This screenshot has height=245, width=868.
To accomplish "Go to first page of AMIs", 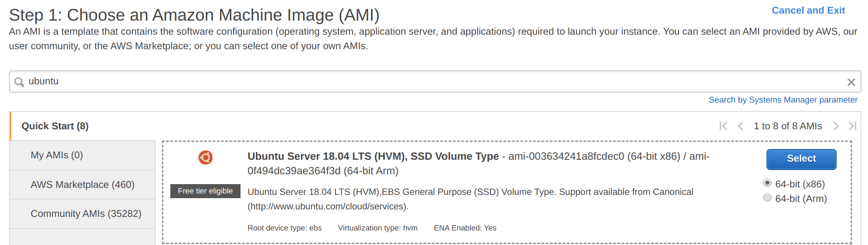I will click(x=723, y=126).
